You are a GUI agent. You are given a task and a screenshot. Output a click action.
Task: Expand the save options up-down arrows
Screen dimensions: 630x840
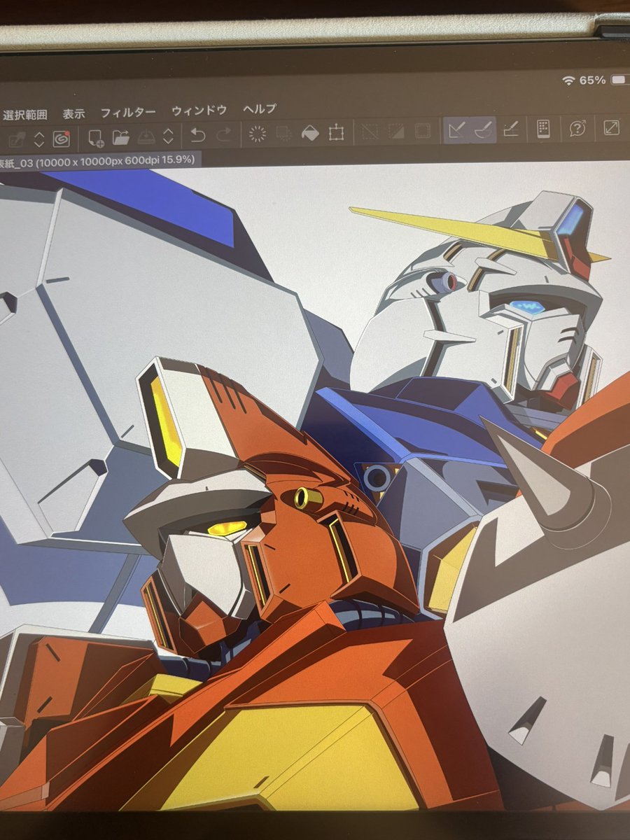[167, 135]
